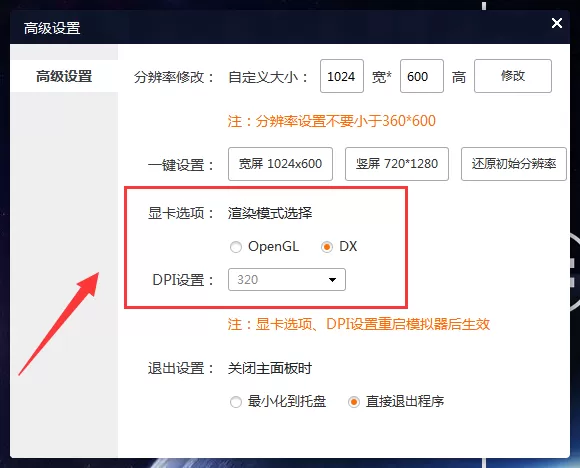Open the DPI设置 dropdown showing 320
The height and width of the screenshot is (468, 580).
[x=287, y=280]
